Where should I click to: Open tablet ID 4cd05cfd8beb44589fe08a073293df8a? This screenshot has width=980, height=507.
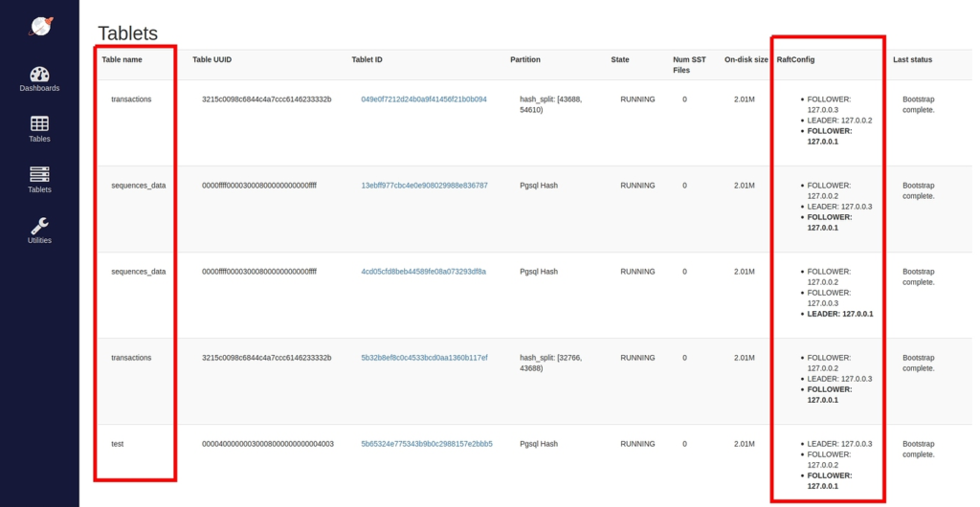pos(423,272)
